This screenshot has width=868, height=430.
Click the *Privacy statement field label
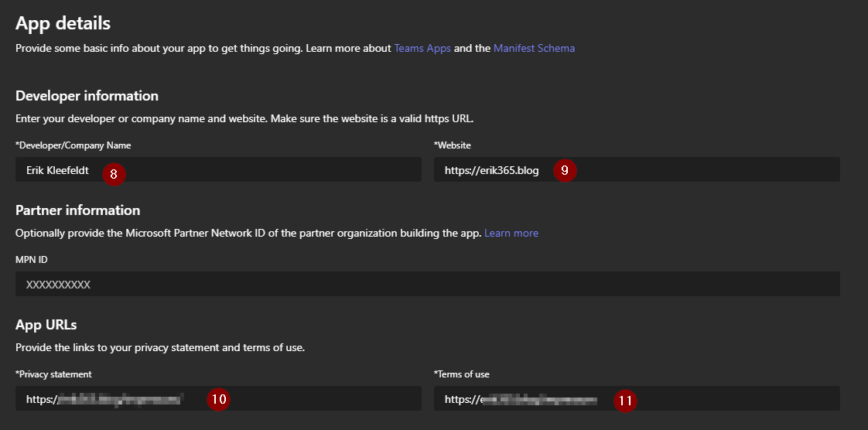[53, 374]
